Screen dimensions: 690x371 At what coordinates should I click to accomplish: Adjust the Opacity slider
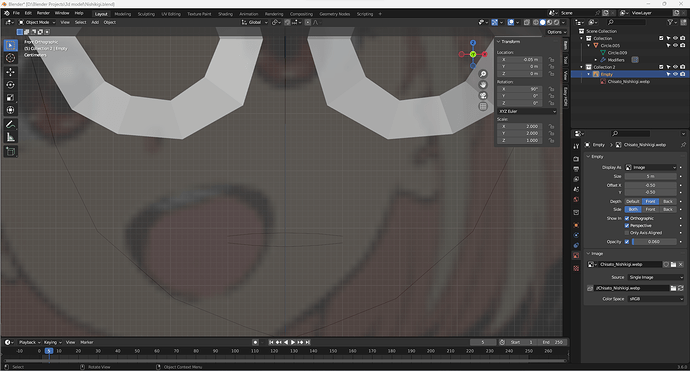[654, 242]
